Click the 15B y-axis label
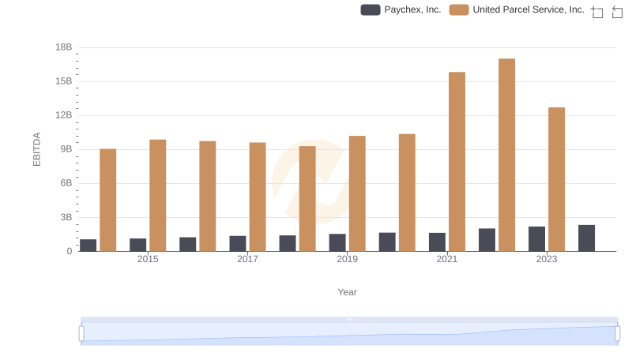Viewport: 632px width, 364px height. click(x=64, y=81)
